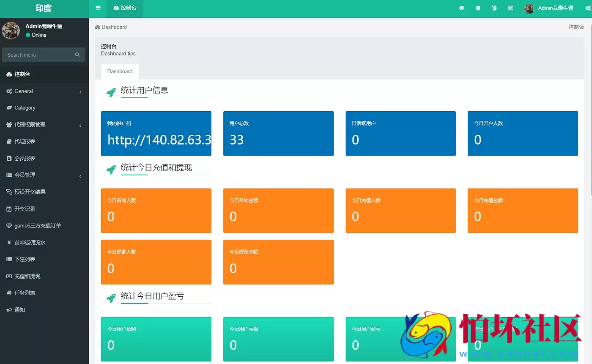The height and width of the screenshot is (364, 592).
Task: Click the 我的推广码 link card
Action: coord(156,134)
